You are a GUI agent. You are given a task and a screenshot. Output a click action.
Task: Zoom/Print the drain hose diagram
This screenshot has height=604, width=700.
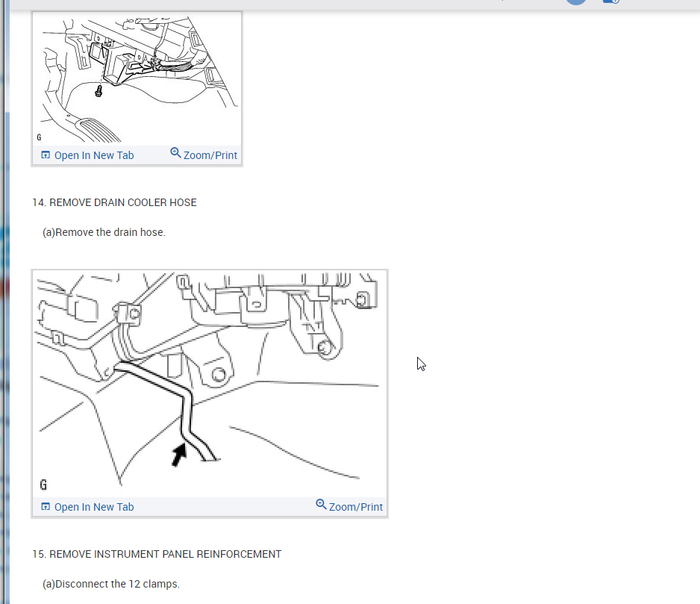pos(349,506)
